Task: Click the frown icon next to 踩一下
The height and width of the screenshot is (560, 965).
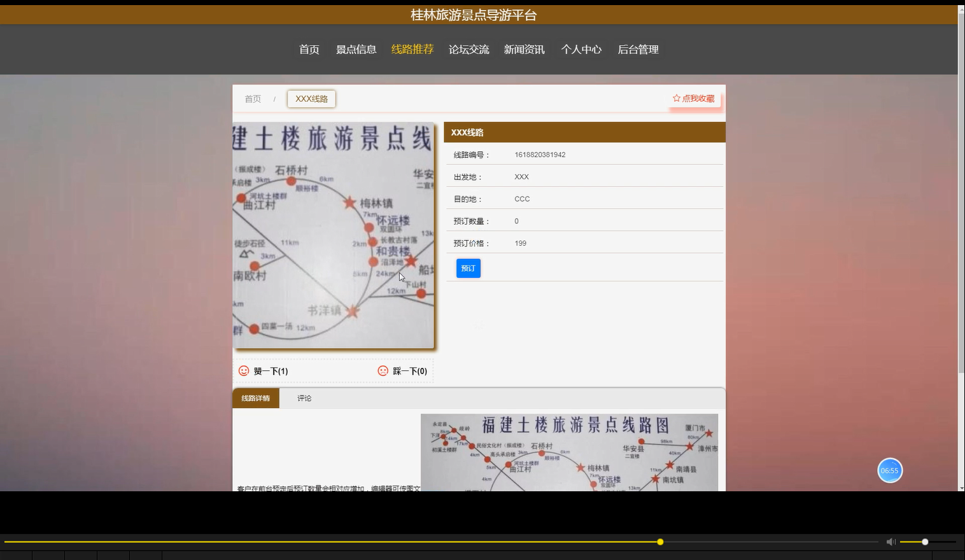Action: pos(383,370)
